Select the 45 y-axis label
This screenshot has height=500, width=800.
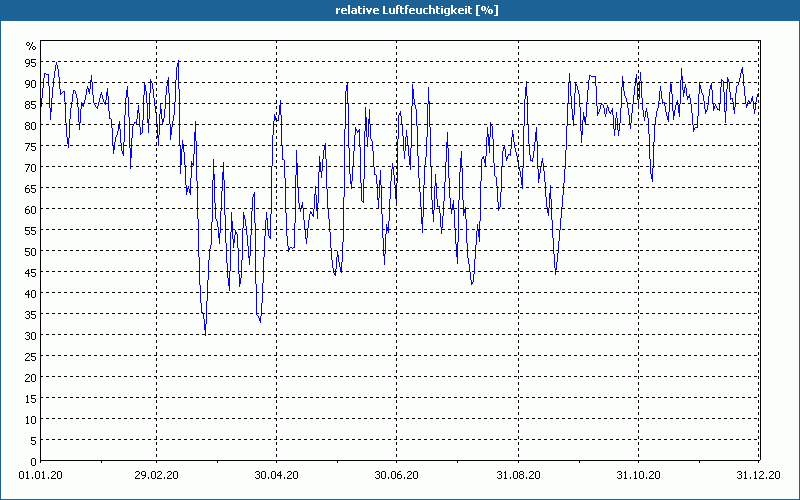click(31, 272)
